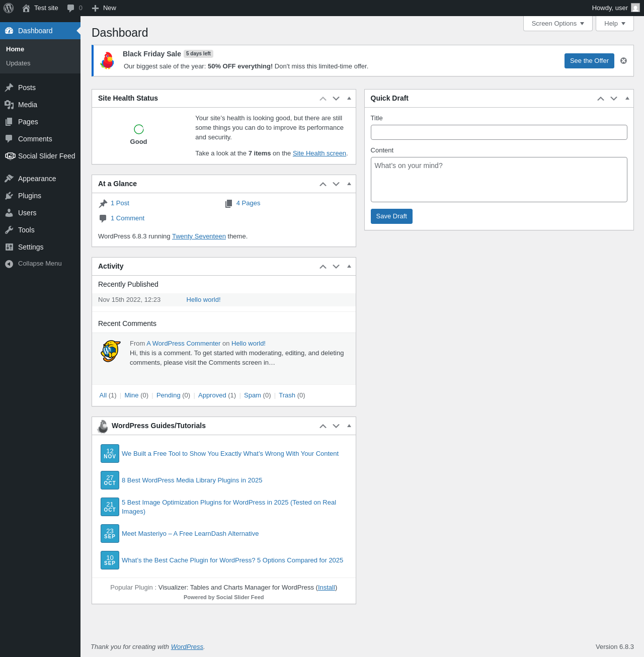The image size is (644, 657).
Task: Open the WordPress logo menu
Action: (9, 8)
